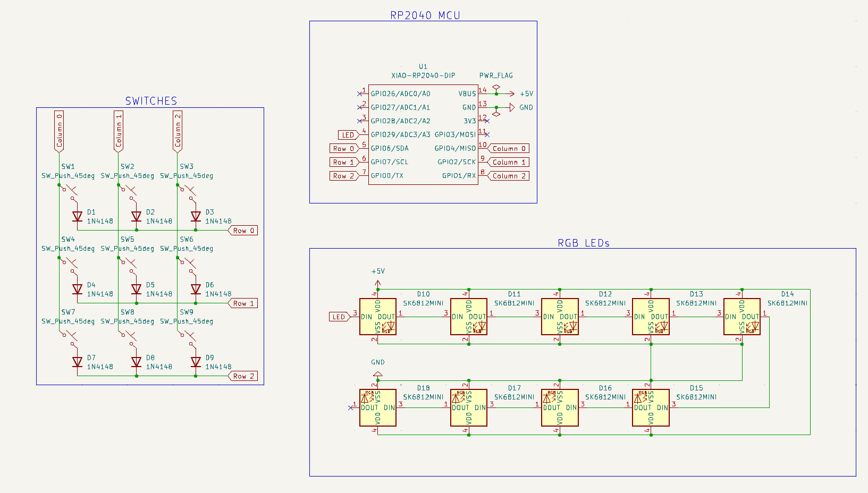Viewport: 868px width, 493px height.
Task: Select the D16 SK6812MINI LED symbol
Action: 560,407
